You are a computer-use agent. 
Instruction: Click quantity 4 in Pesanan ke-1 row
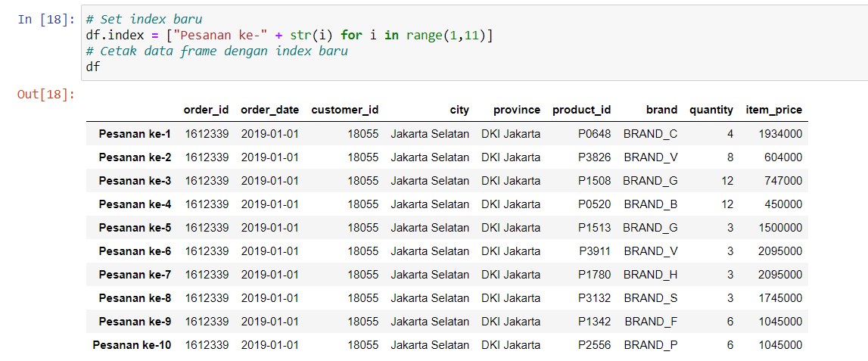click(x=730, y=133)
